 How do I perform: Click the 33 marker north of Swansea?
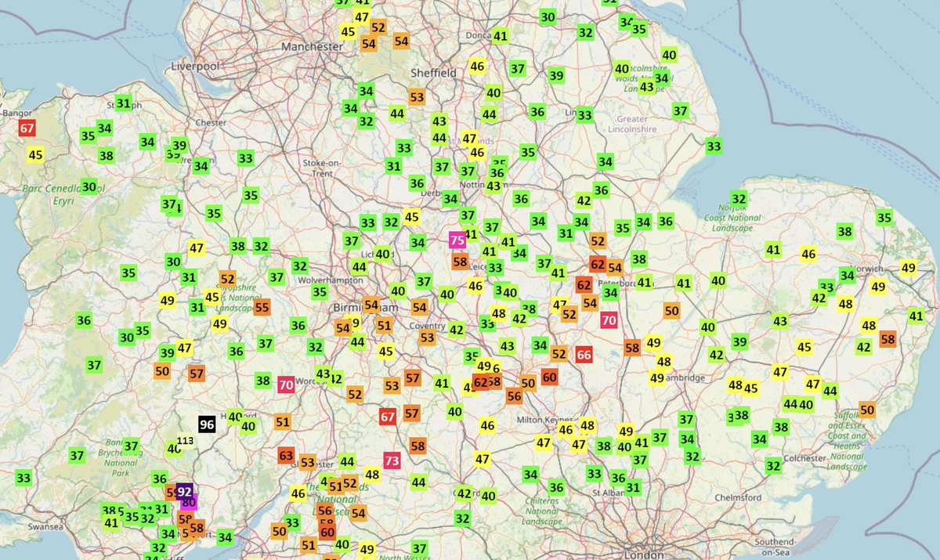(x=23, y=478)
